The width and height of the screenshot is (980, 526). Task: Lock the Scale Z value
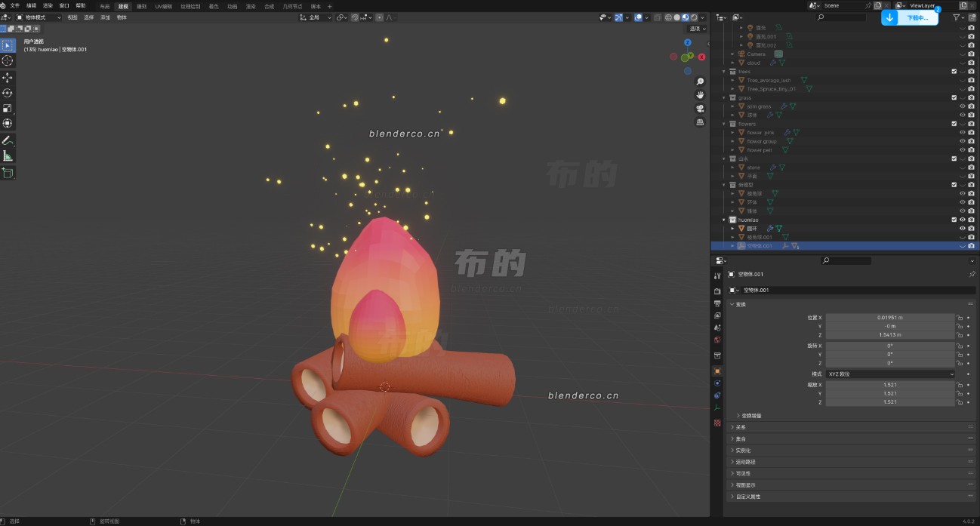pos(960,401)
